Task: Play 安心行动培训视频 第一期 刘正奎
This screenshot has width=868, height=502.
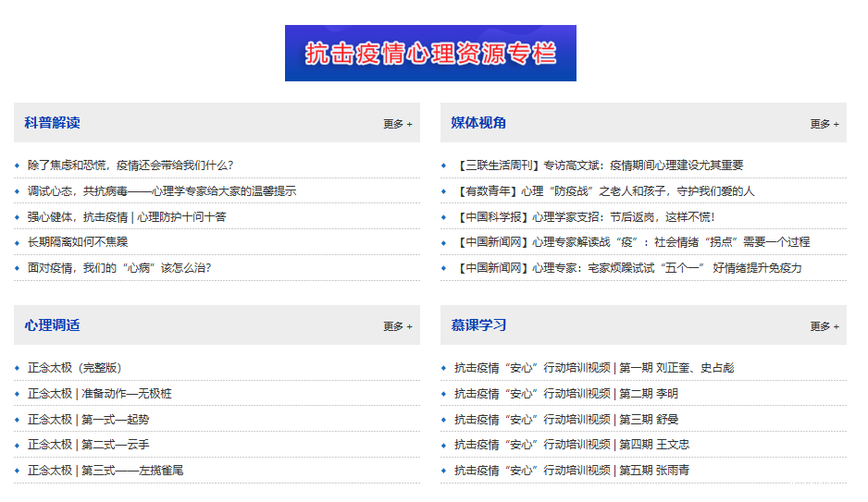Action: (593, 368)
